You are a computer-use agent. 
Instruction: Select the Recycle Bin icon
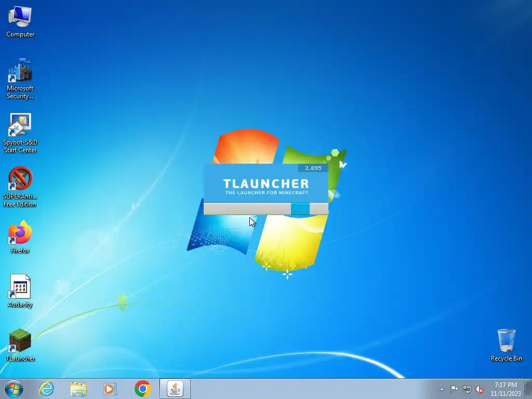pyautogui.click(x=506, y=345)
